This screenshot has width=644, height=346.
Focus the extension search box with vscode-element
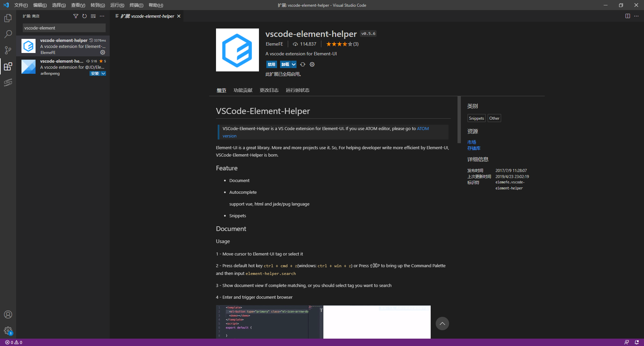pyautogui.click(x=64, y=28)
